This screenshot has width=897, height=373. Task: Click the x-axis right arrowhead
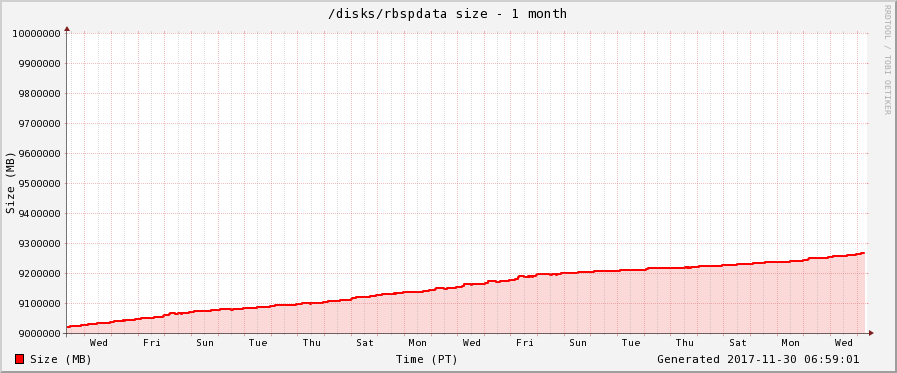871,333
